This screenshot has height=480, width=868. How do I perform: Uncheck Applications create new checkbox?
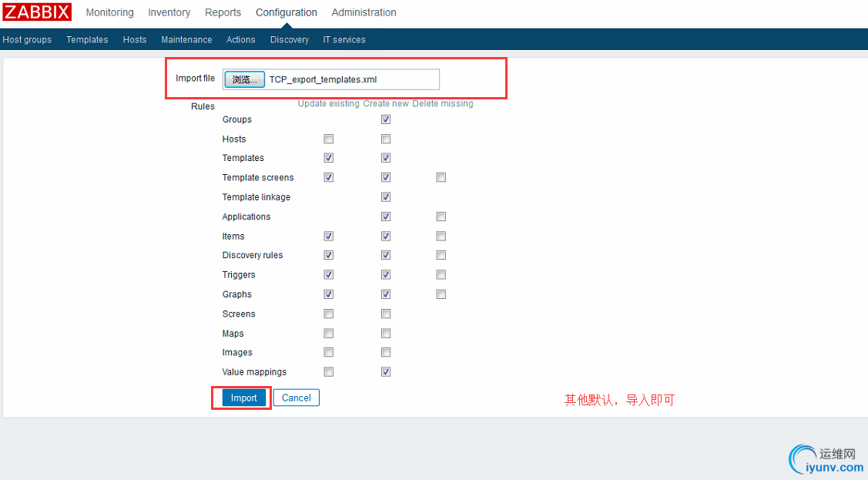[x=386, y=217]
